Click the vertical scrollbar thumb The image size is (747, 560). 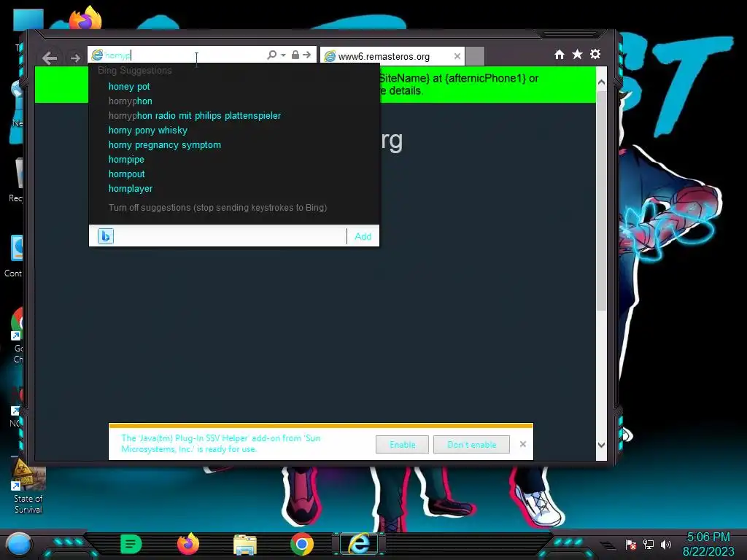[601, 200]
